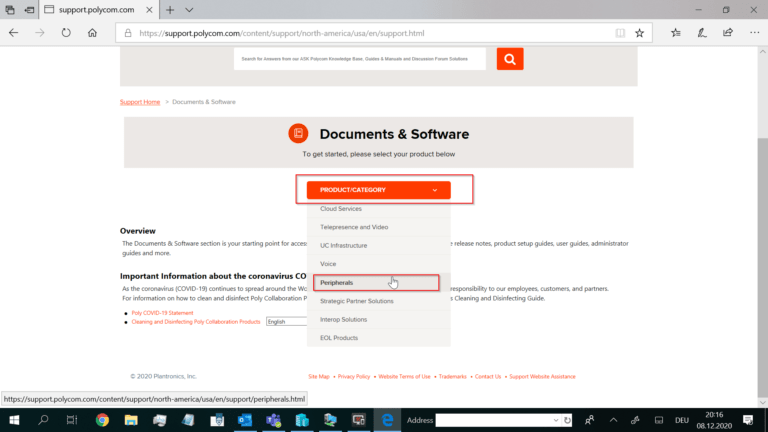Click the taskbar search magnifier
This screenshot has height=432, width=768.
click(x=43, y=420)
